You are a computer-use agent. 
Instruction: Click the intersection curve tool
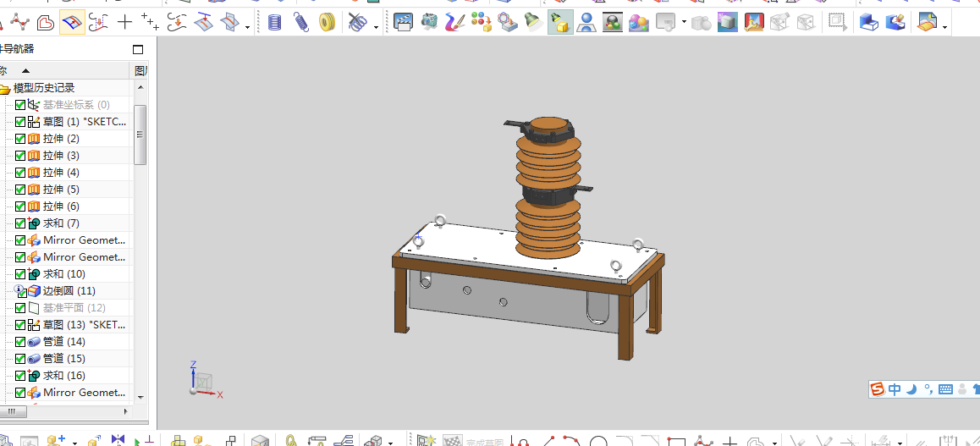click(228, 23)
